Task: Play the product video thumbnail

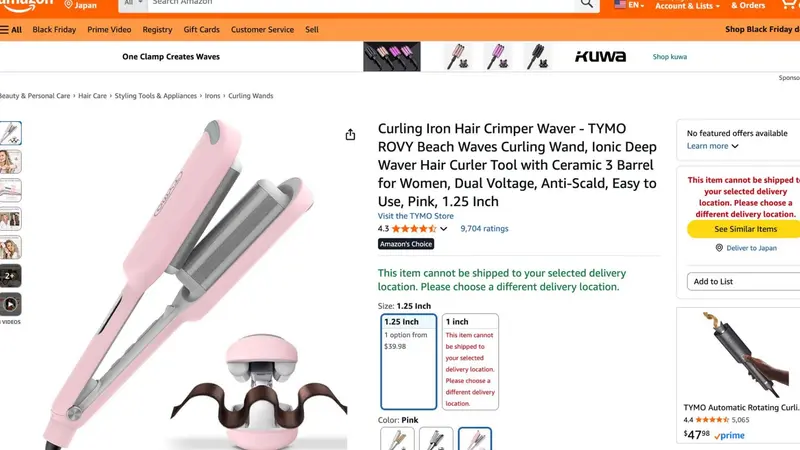Action: point(11,304)
